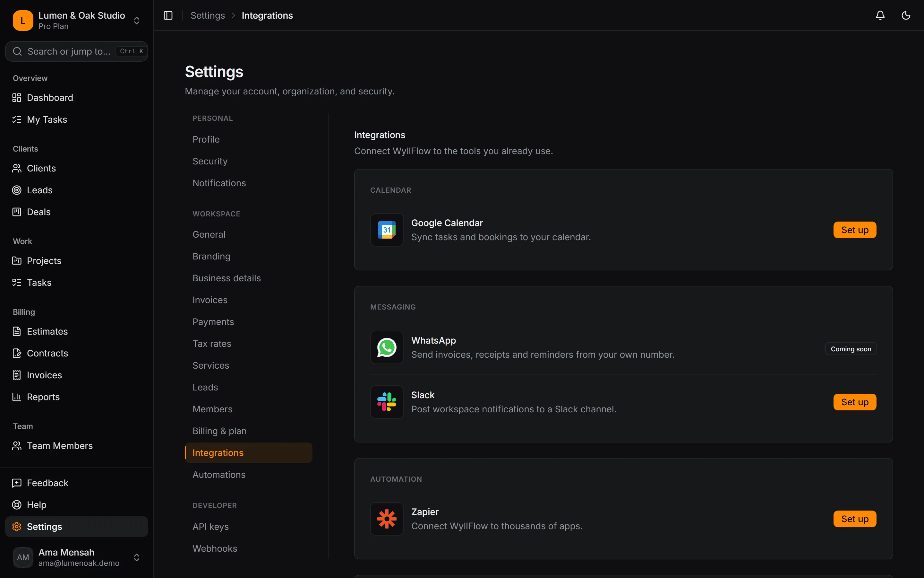Screen dimensions: 924x578
Task: Set up the Google Calendar integration
Action: [x=854, y=230]
